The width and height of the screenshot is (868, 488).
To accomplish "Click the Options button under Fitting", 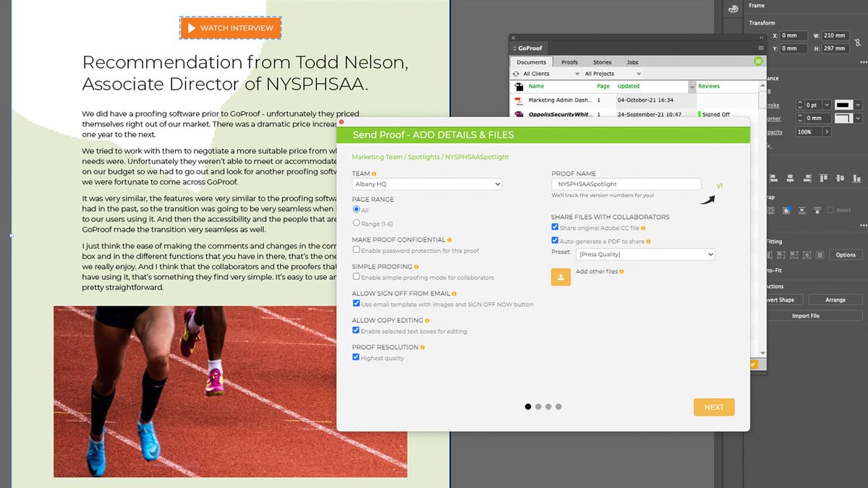I will (x=846, y=254).
